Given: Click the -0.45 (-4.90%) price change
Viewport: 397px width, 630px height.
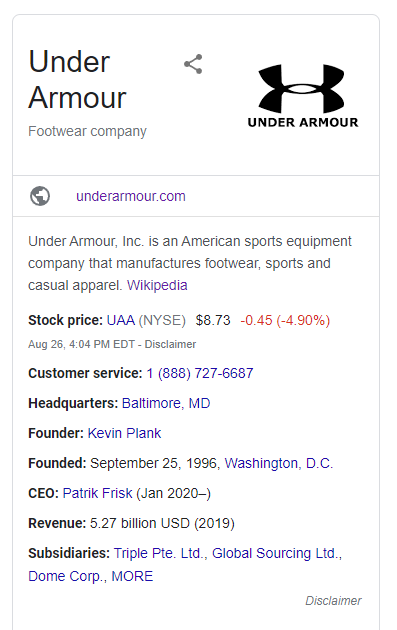Looking at the screenshot, I should point(285,320).
